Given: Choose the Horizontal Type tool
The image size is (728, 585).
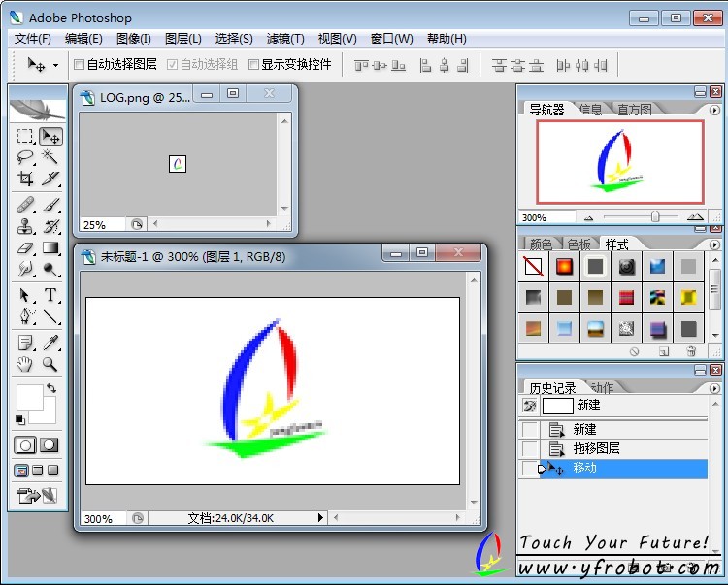Looking at the screenshot, I should [x=50, y=295].
